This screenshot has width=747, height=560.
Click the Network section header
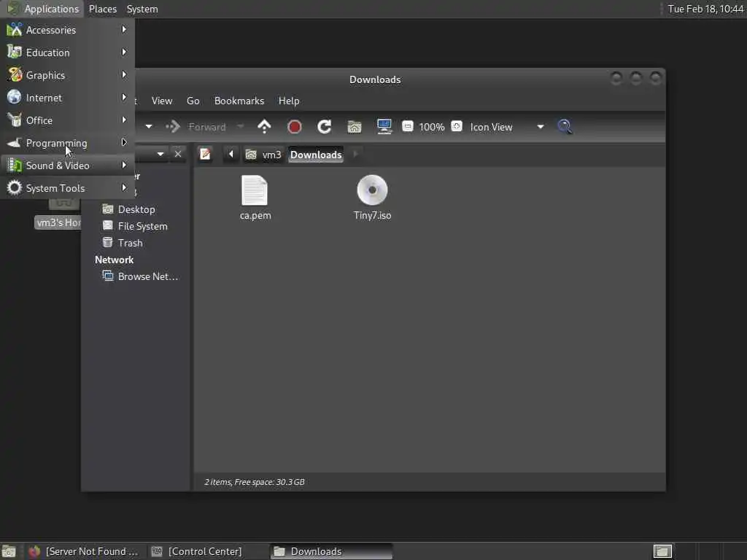[x=114, y=260]
